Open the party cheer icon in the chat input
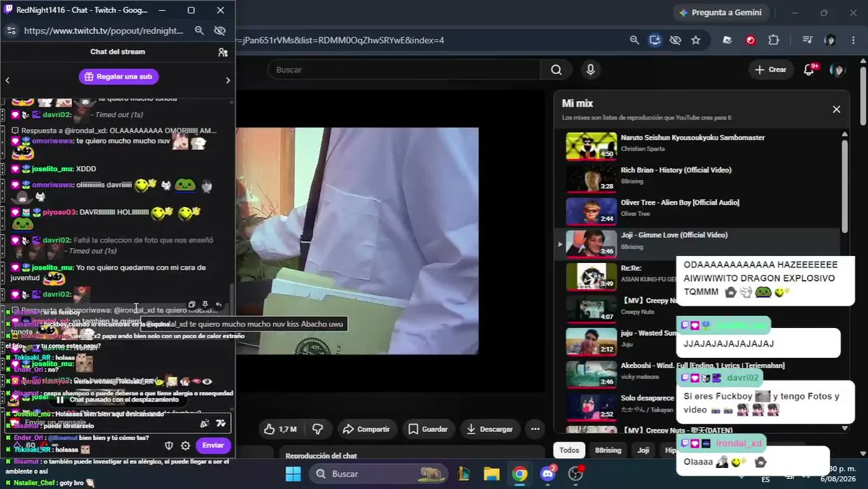 pyautogui.click(x=204, y=423)
